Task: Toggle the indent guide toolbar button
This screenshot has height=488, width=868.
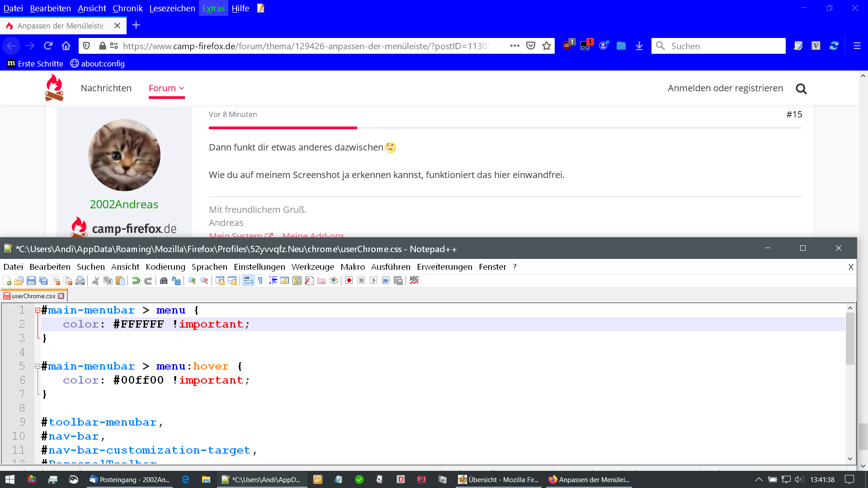Action: 273,281
